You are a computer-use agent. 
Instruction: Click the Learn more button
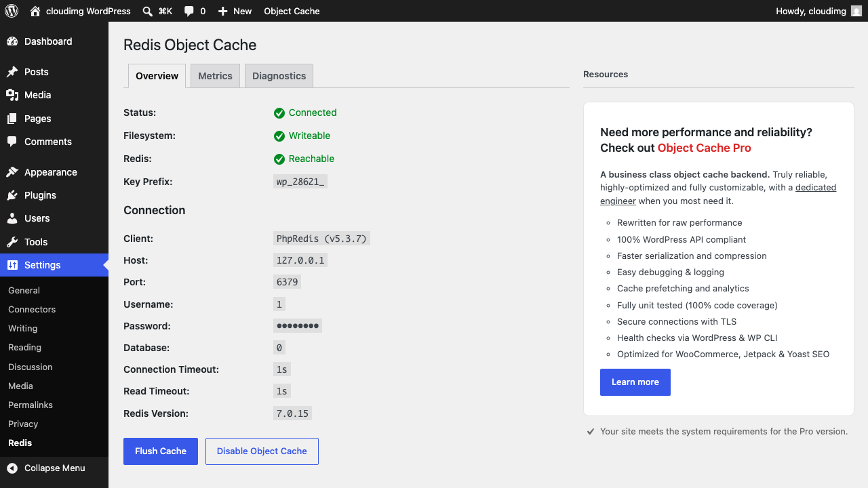pyautogui.click(x=635, y=382)
